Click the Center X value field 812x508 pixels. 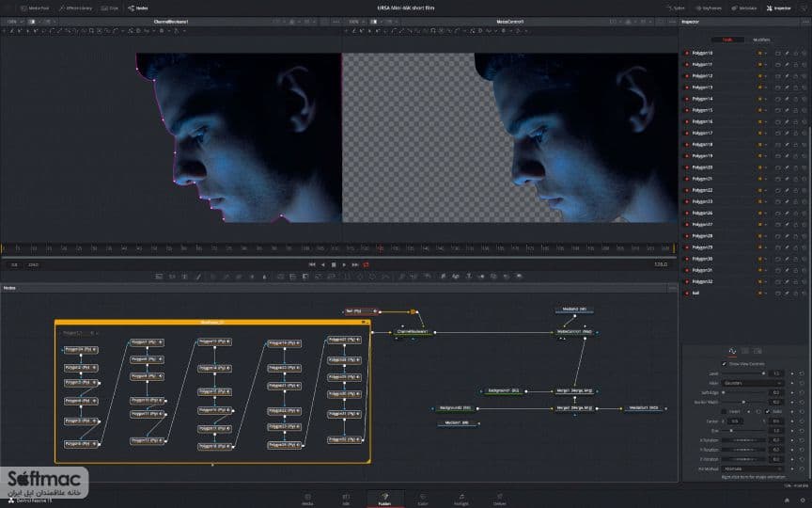click(735, 421)
